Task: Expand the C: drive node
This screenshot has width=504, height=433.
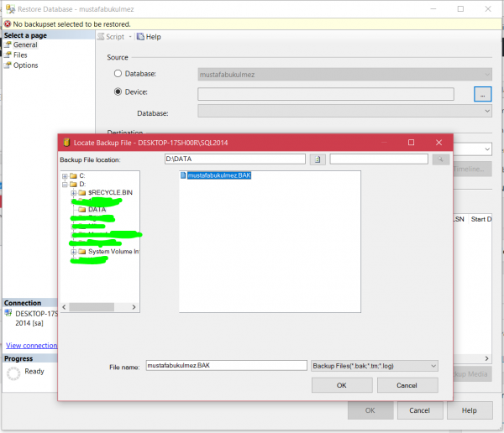Action: coord(65,176)
